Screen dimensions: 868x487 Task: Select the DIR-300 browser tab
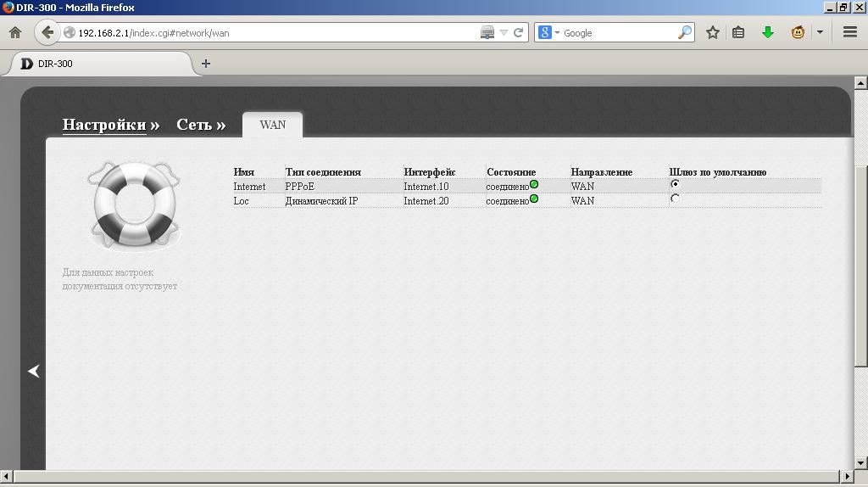[103, 64]
